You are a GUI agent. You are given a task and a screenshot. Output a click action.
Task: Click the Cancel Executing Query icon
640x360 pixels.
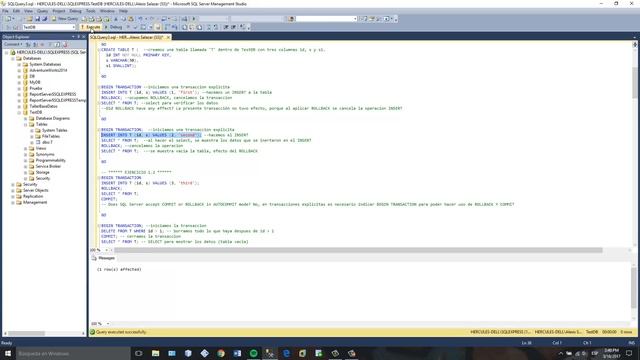[129, 27]
